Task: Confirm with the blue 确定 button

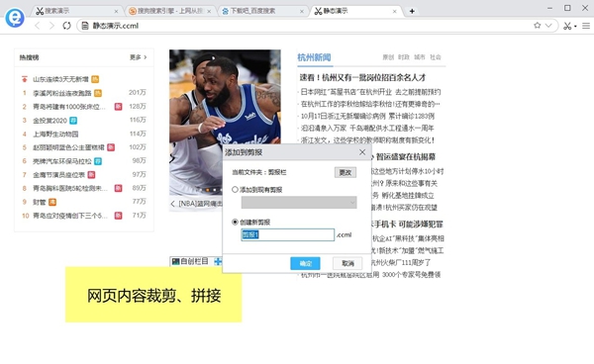Action: tap(305, 263)
